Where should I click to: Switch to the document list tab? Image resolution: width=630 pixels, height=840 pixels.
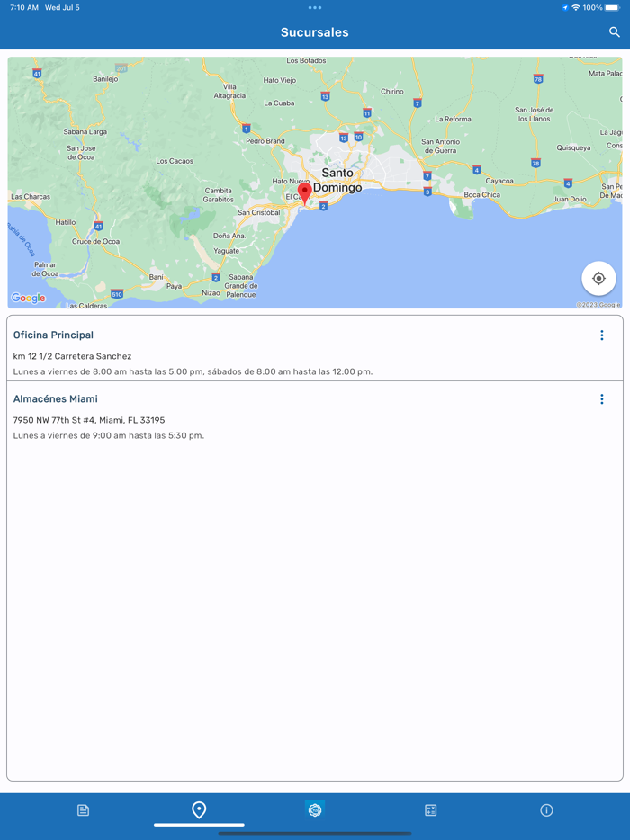(83, 810)
